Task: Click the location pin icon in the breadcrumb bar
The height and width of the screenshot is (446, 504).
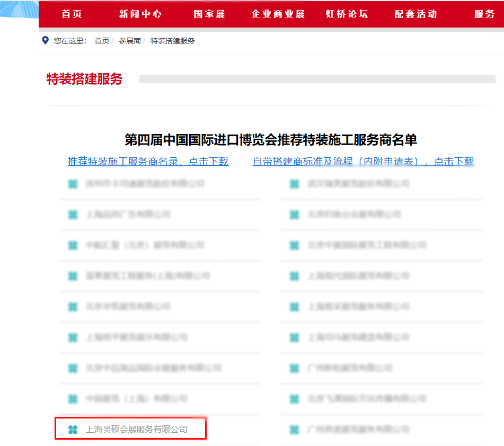Action: (x=45, y=40)
